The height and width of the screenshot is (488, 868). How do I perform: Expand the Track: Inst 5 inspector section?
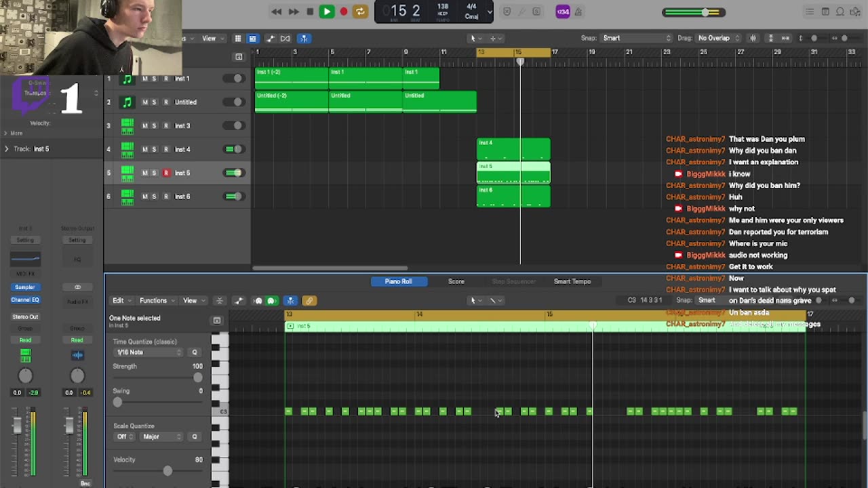(7, 149)
